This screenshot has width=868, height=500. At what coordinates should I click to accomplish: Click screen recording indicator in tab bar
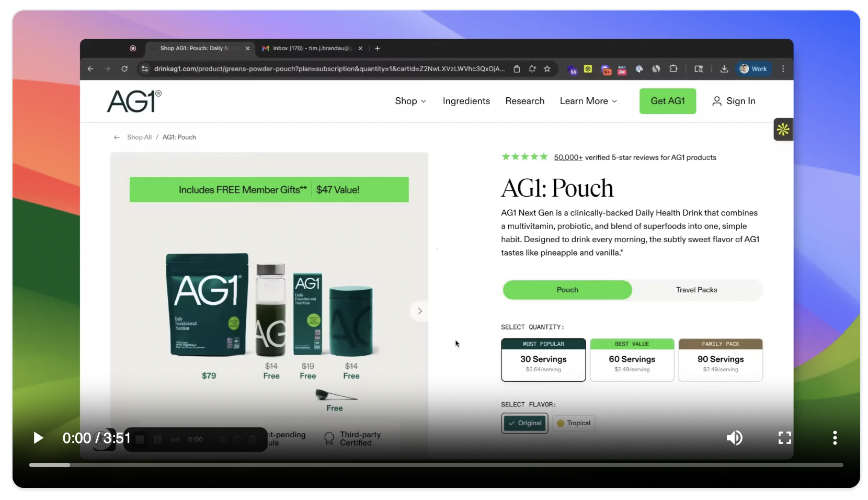[x=133, y=48]
